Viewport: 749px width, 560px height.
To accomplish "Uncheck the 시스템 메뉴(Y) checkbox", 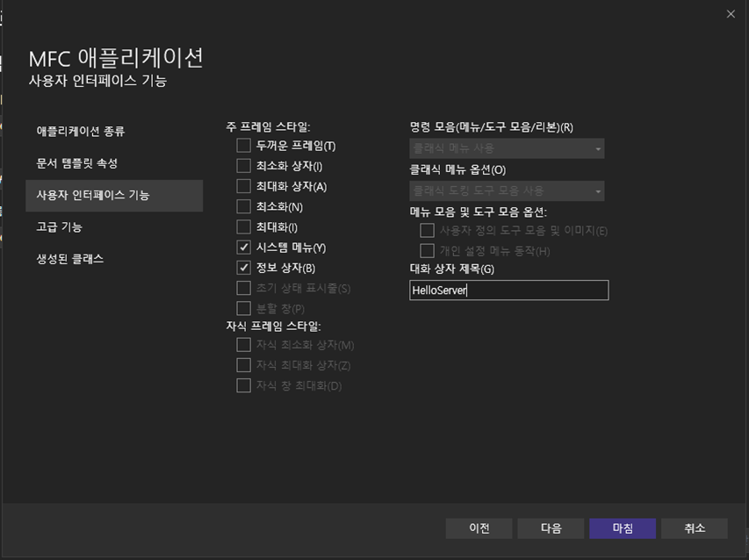I will point(243,248).
